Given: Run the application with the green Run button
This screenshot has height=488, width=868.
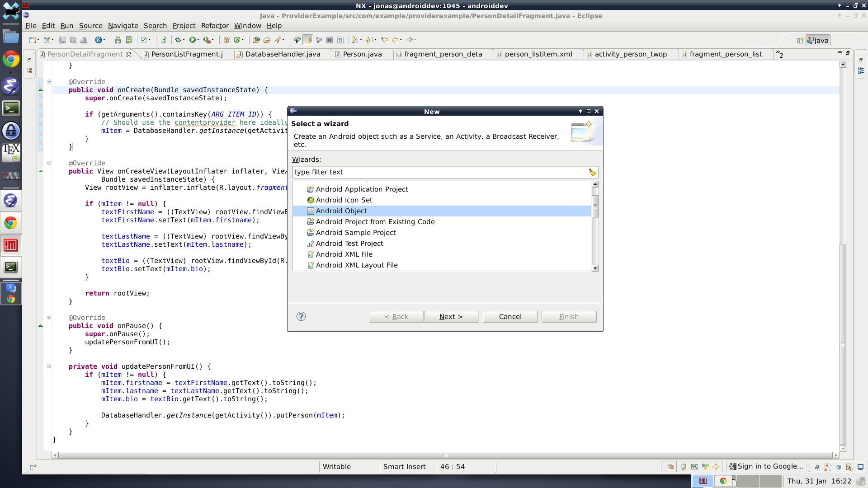Looking at the screenshot, I should tap(193, 40).
